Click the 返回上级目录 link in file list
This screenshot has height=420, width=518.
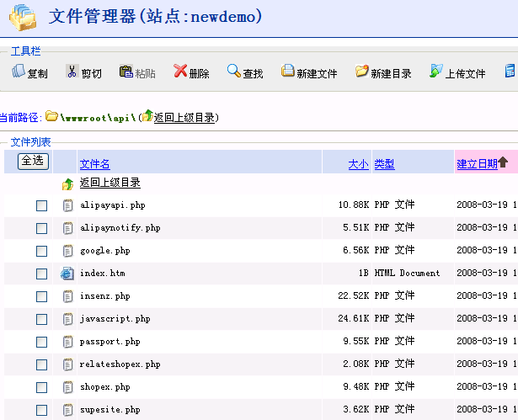pos(109,183)
